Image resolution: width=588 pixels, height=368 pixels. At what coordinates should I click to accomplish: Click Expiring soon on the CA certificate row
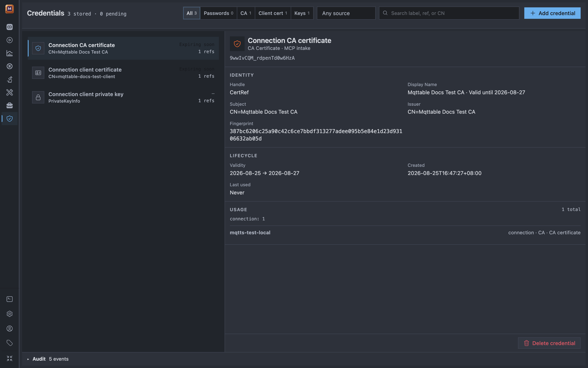click(197, 44)
